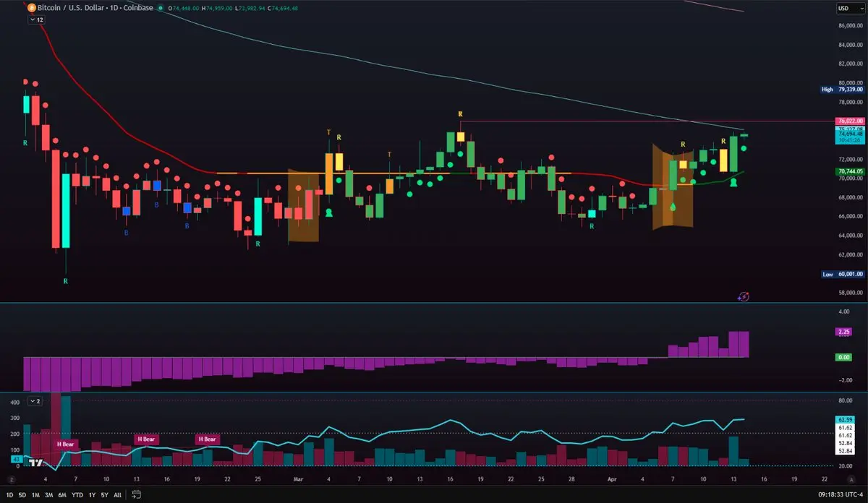Click the cyan 62.59 RSI value label
This screenshot has width=868, height=503.
pos(845,419)
